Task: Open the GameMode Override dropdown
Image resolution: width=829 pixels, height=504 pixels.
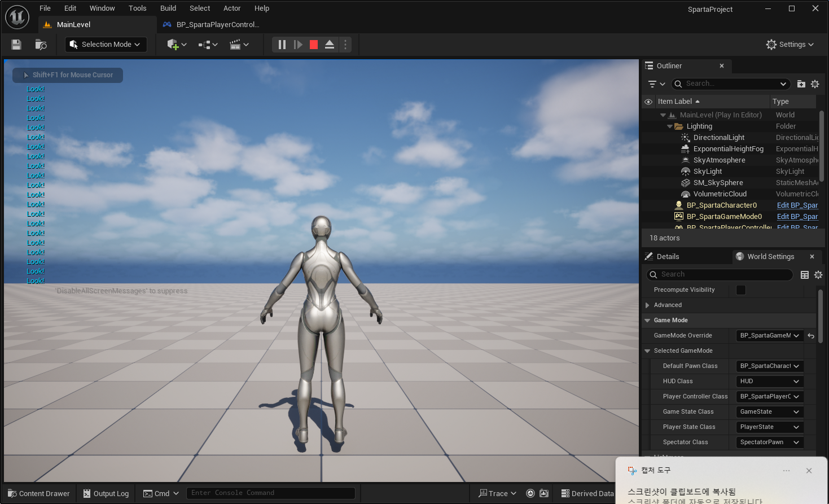Action: [770, 336]
